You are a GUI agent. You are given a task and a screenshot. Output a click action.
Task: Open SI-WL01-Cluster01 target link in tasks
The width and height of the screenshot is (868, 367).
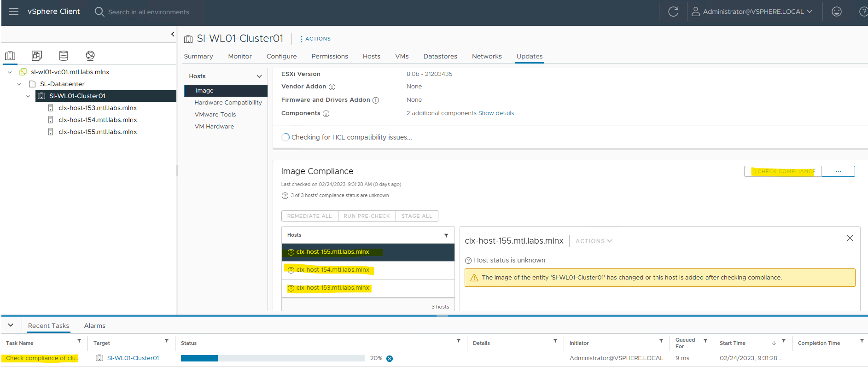pos(133,358)
